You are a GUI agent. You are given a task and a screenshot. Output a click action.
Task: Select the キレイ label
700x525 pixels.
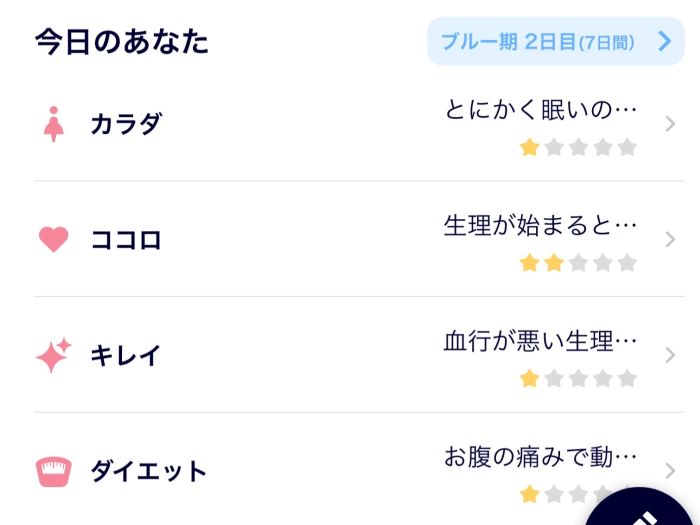[x=126, y=355]
